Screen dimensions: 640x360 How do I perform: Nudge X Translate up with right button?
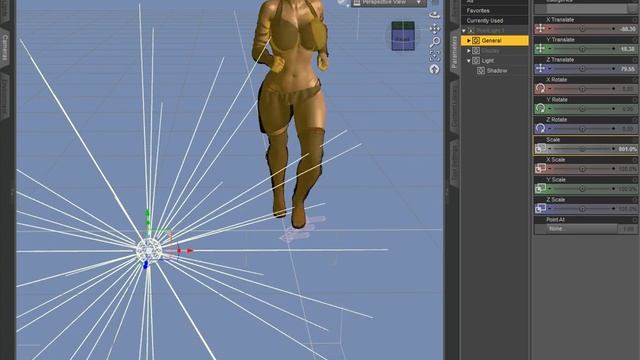click(x=613, y=29)
